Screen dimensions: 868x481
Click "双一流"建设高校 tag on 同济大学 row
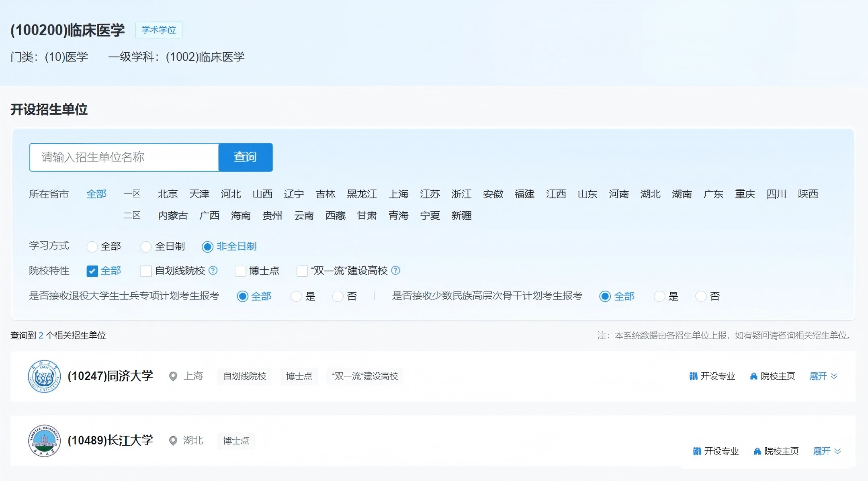coord(365,376)
